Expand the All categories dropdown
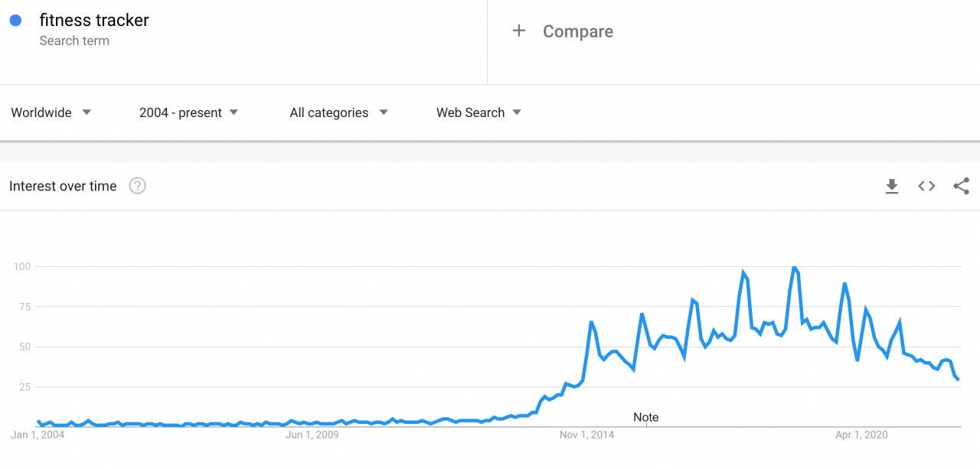 click(x=339, y=112)
